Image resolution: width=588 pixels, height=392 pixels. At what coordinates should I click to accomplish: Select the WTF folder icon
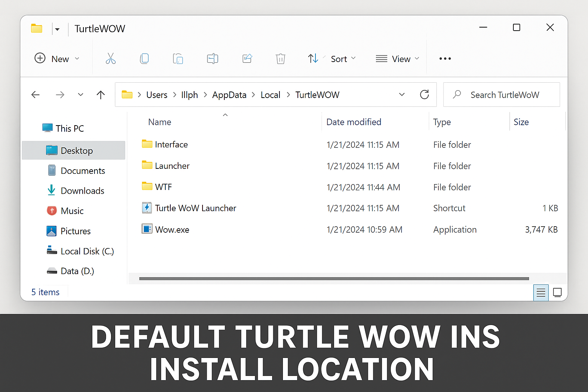coord(147,186)
